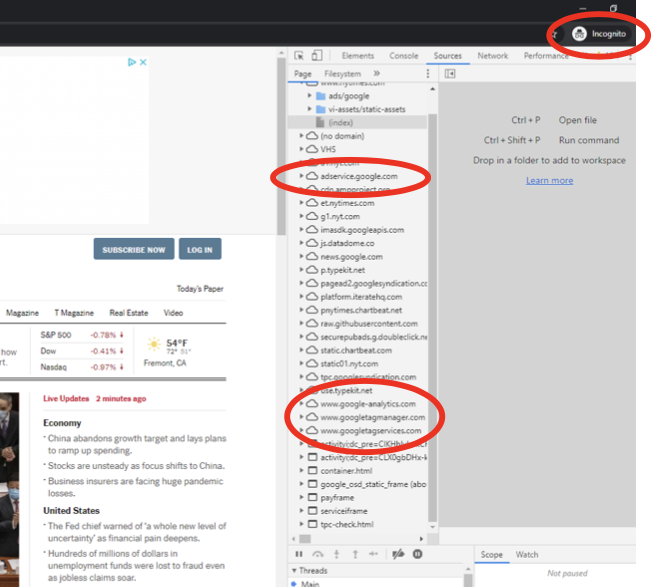This screenshot has height=587, width=651.
Task: Open the Elements tab
Action: point(357,56)
